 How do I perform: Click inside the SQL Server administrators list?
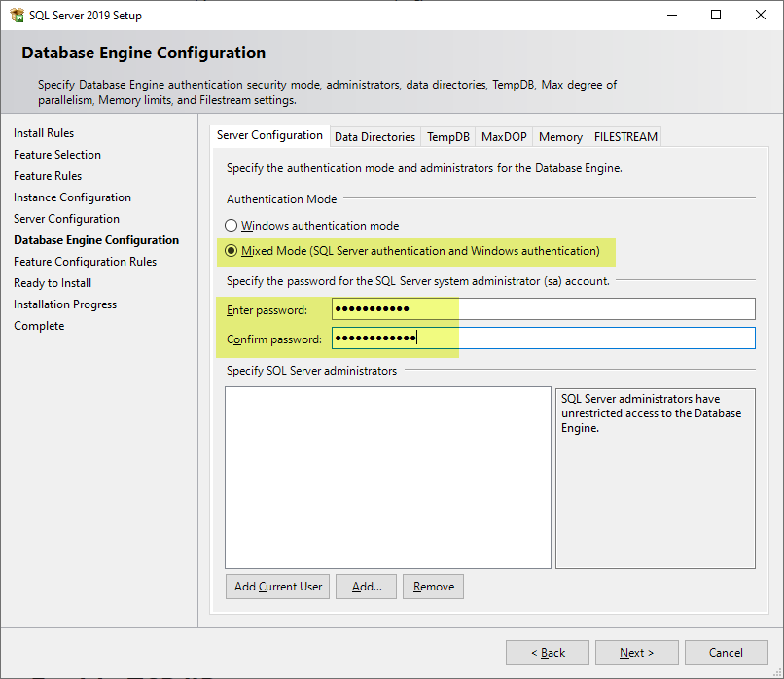(387, 477)
